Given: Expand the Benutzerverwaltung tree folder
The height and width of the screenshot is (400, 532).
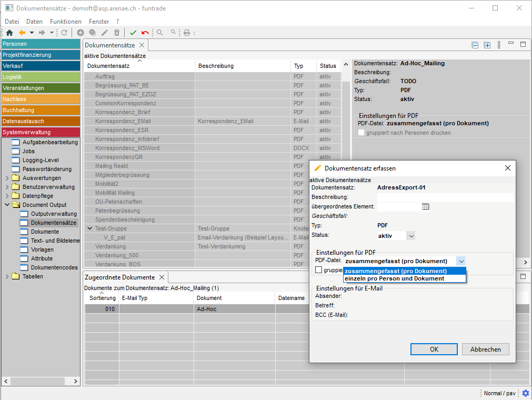Looking at the screenshot, I should (7, 187).
